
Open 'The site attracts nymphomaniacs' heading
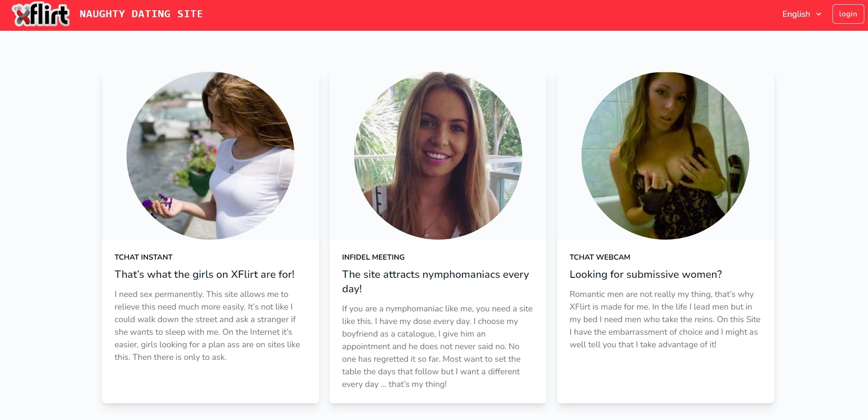tap(435, 282)
